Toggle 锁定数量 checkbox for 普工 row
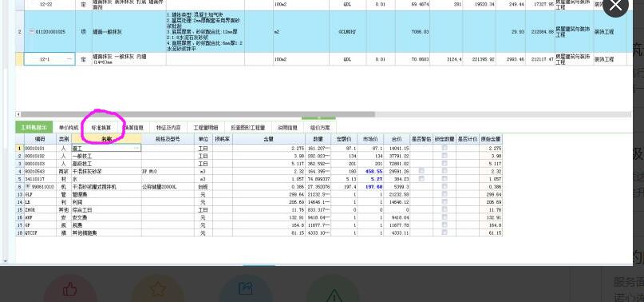The image size is (644, 302). click(x=444, y=148)
